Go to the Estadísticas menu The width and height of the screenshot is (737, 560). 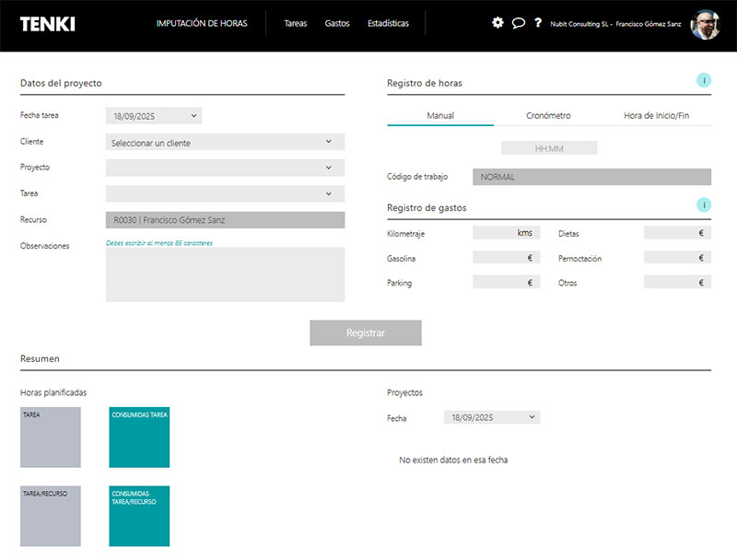tap(388, 23)
